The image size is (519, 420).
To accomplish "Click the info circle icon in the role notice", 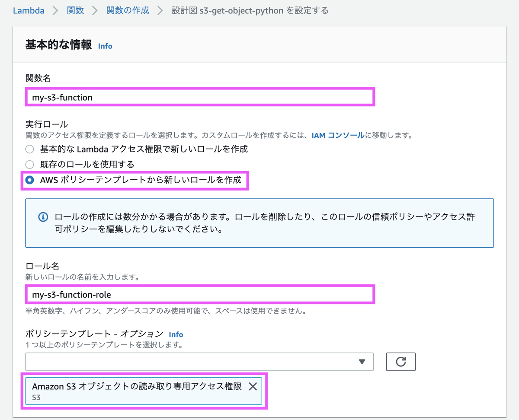I will point(43,217).
